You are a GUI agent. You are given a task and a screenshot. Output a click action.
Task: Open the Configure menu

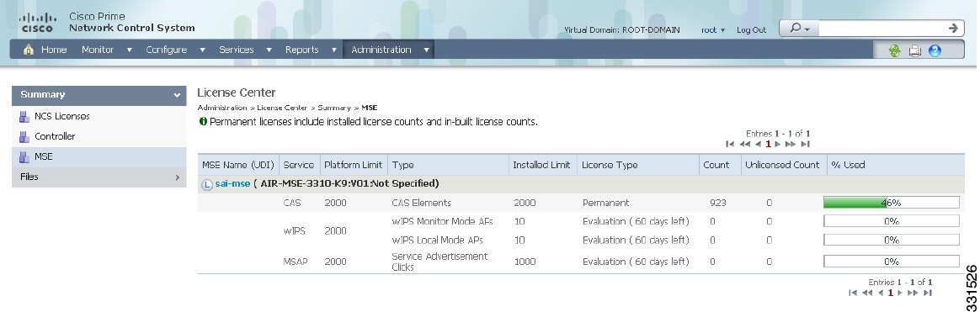(x=166, y=50)
